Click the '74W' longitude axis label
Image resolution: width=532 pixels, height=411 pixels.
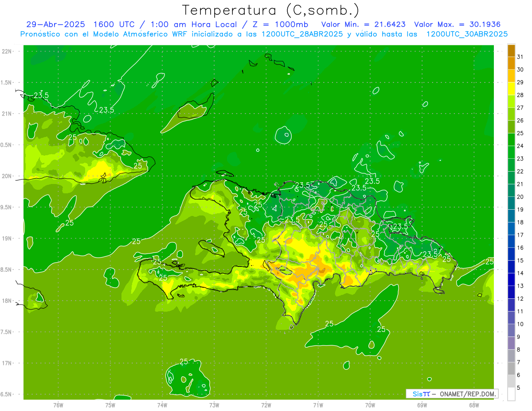click(x=162, y=405)
